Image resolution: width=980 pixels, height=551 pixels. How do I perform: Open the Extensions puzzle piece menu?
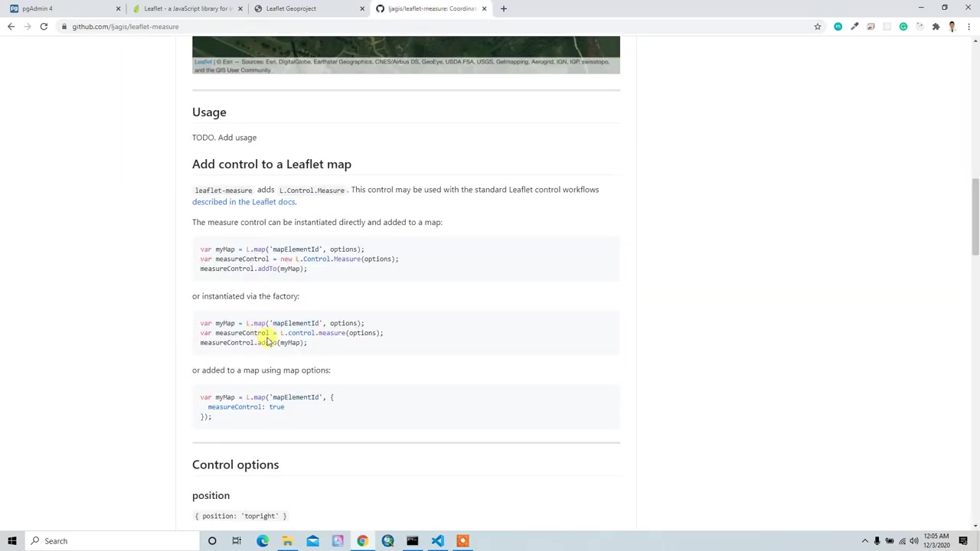tap(936, 27)
